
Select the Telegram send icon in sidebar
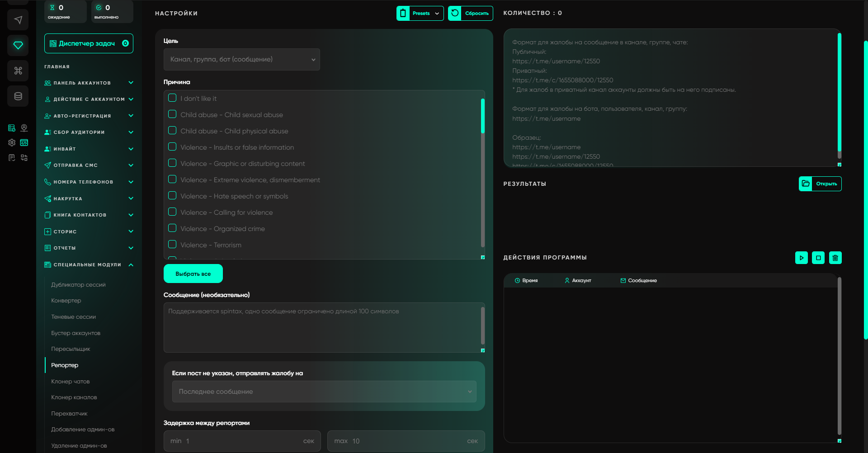click(x=18, y=19)
